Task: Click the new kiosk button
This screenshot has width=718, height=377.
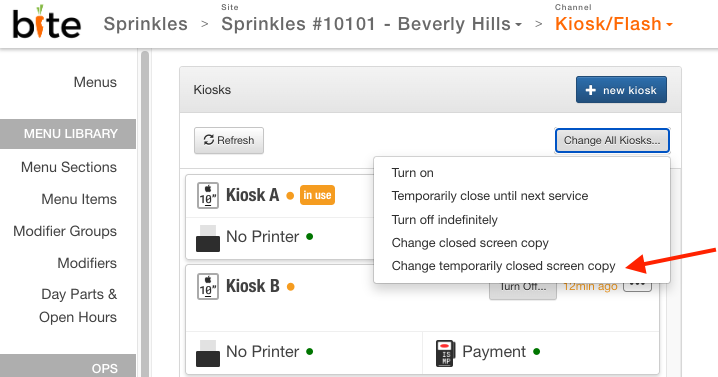Action: (x=621, y=90)
